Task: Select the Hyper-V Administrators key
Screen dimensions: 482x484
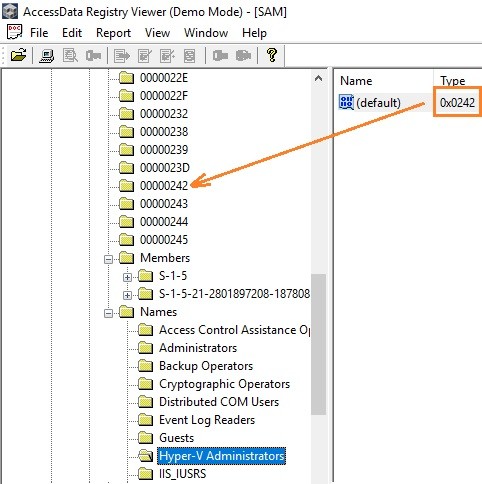Action: coord(221,456)
